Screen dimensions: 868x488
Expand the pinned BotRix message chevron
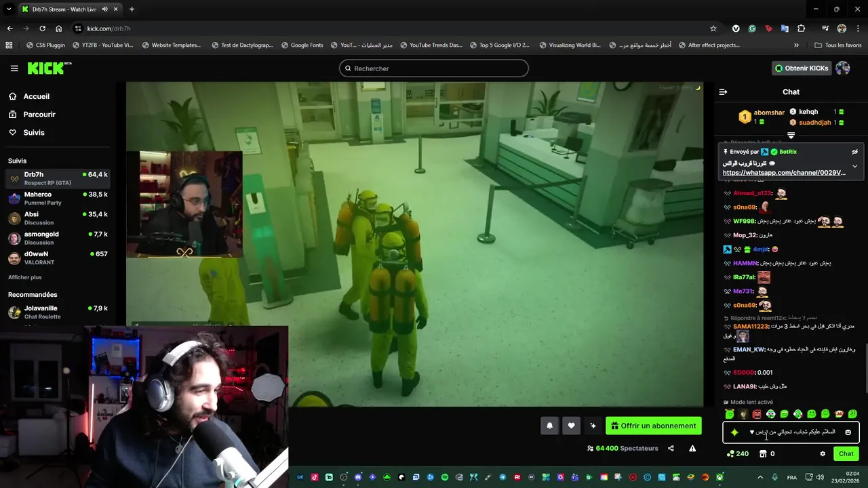tap(854, 166)
